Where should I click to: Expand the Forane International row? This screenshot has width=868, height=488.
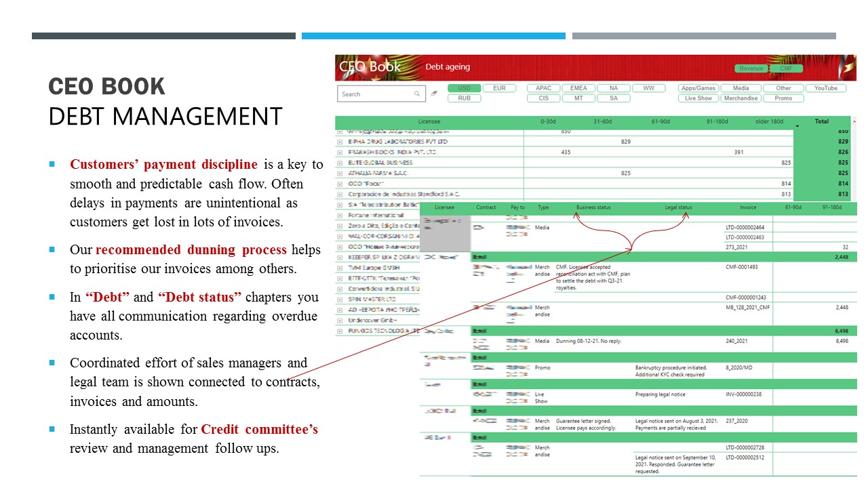340,216
